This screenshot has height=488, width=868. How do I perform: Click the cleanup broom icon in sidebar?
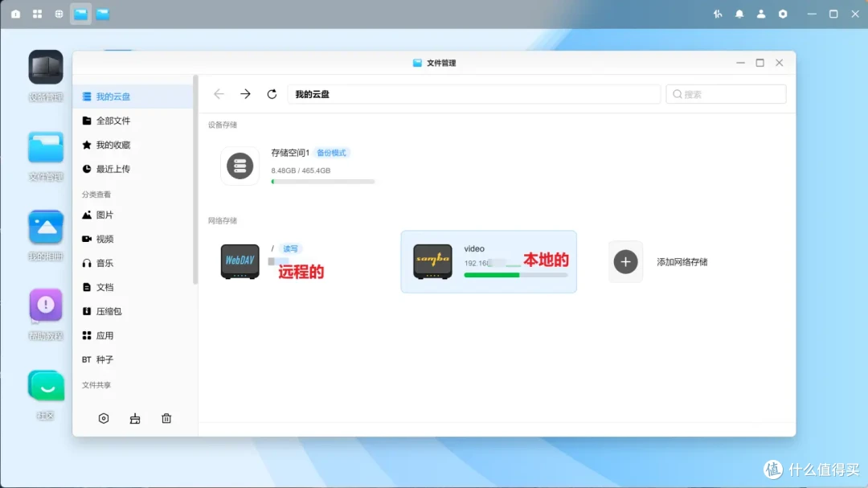coord(135,418)
